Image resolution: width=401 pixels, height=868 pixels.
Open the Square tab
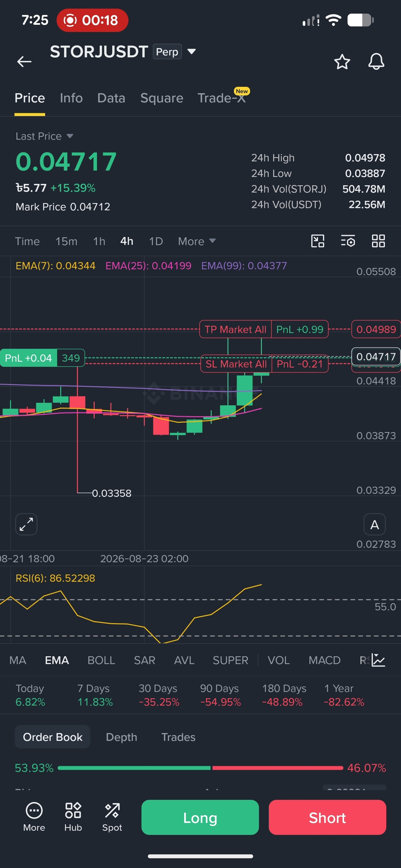(162, 98)
